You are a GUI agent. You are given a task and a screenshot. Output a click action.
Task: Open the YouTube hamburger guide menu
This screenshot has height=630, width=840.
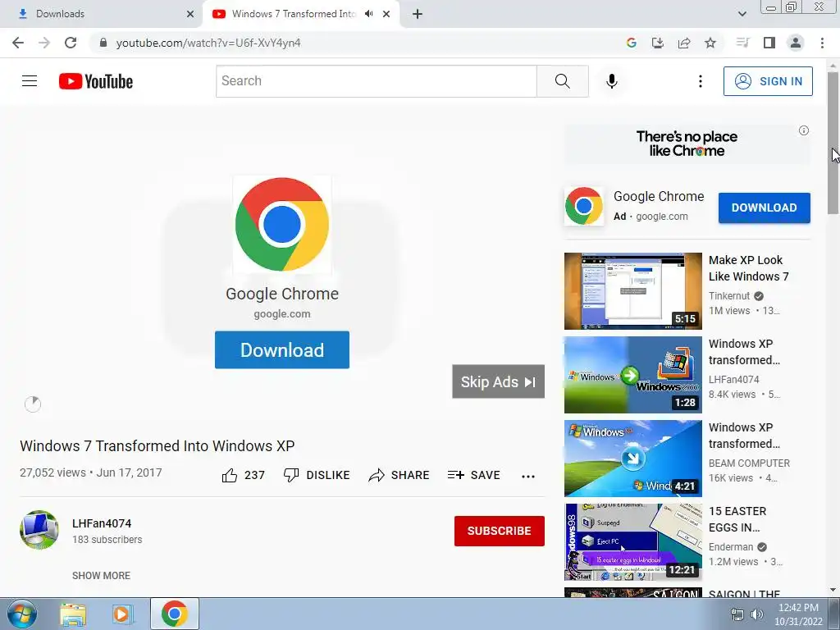pyautogui.click(x=30, y=81)
